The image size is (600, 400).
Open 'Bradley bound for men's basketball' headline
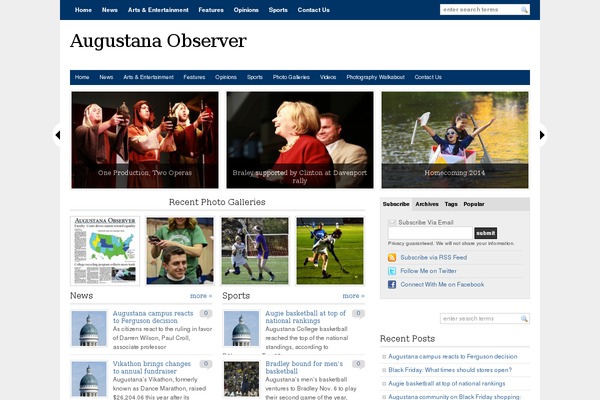click(x=304, y=367)
